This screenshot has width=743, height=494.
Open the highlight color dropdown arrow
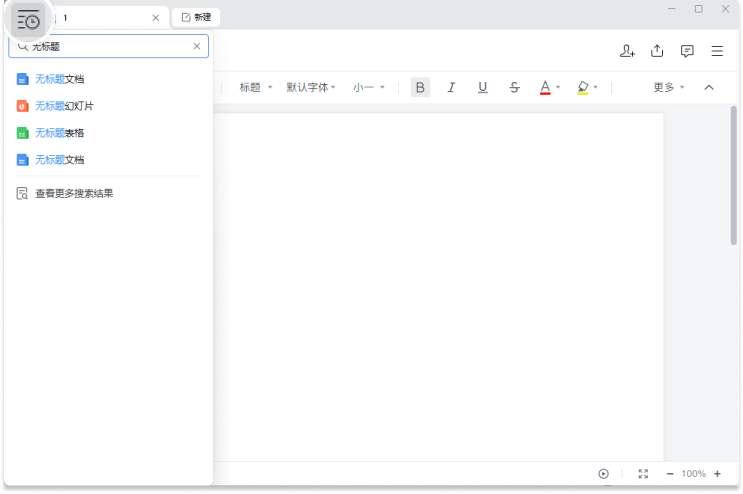point(596,87)
